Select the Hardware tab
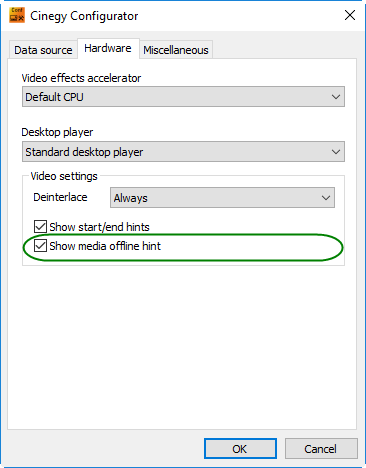 point(108,48)
